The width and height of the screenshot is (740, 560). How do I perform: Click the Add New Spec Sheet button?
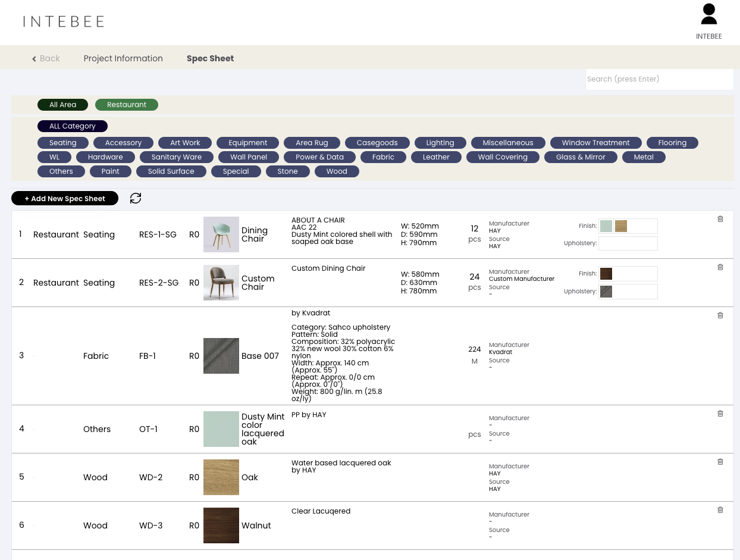pos(65,199)
